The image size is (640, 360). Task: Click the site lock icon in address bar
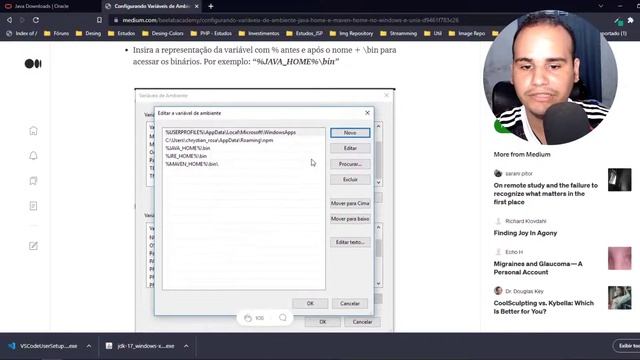click(116, 20)
